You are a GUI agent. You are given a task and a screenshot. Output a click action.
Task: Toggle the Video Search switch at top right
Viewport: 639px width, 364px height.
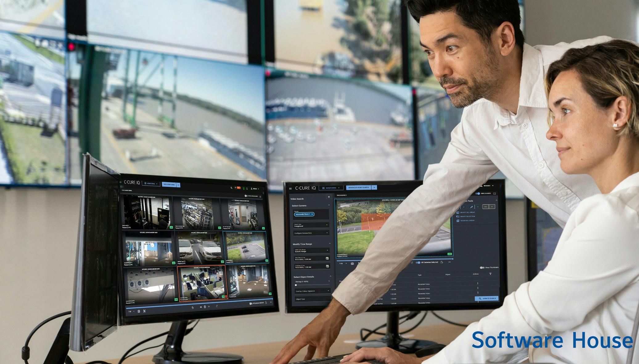[478, 194]
